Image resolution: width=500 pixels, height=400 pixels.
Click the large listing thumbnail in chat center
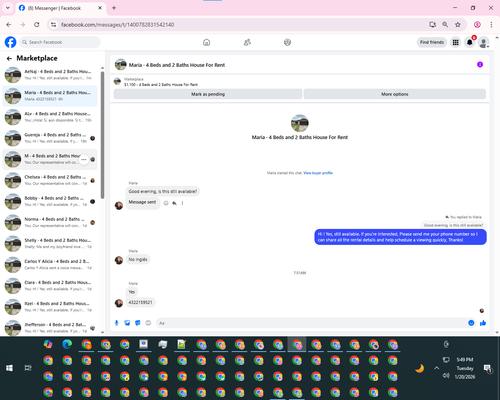coord(300,123)
